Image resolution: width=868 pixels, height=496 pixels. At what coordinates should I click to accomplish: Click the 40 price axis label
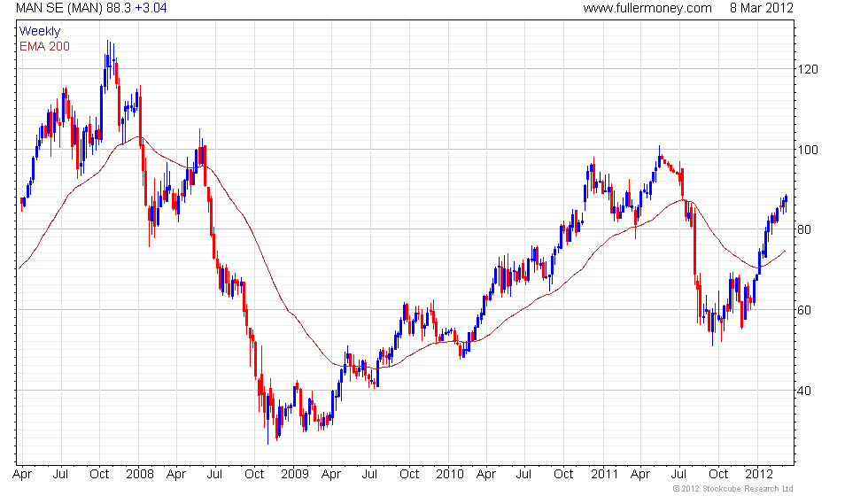click(804, 391)
